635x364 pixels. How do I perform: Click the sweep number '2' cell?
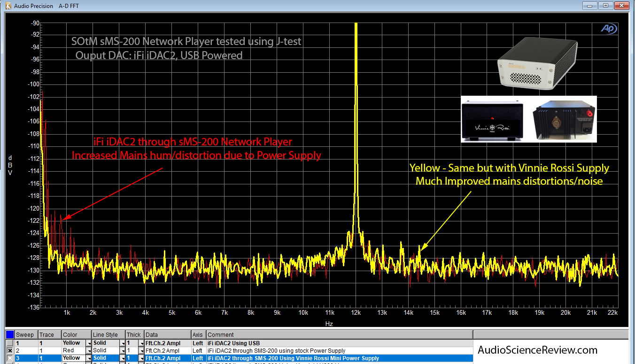click(26, 350)
